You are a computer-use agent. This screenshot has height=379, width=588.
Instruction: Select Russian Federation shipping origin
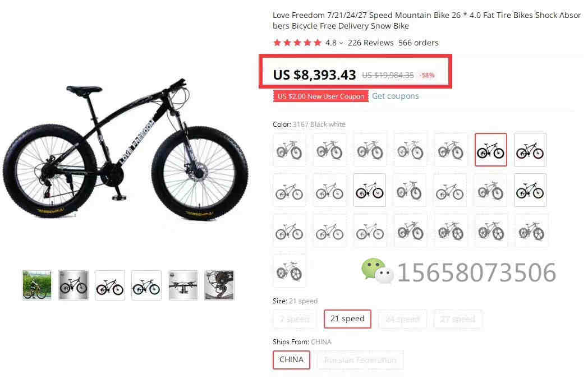click(x=360, y=360)
